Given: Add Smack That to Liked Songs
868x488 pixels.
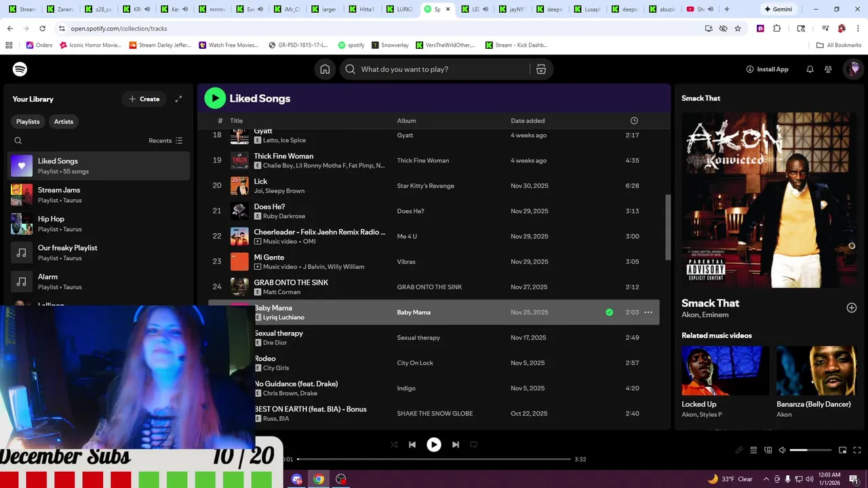Looking at the screenshot, I should pos(852,308).
